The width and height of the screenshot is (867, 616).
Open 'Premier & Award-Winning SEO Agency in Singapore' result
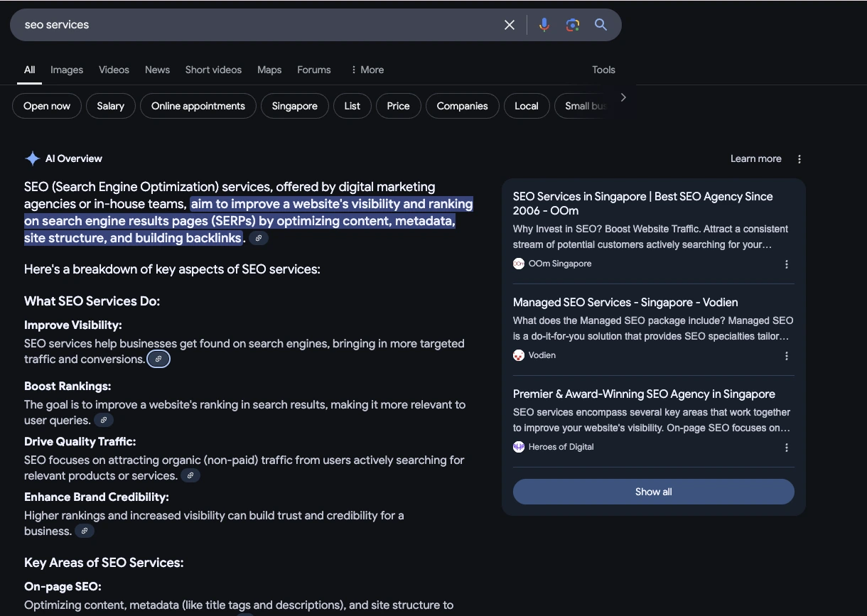pos(644,394)
